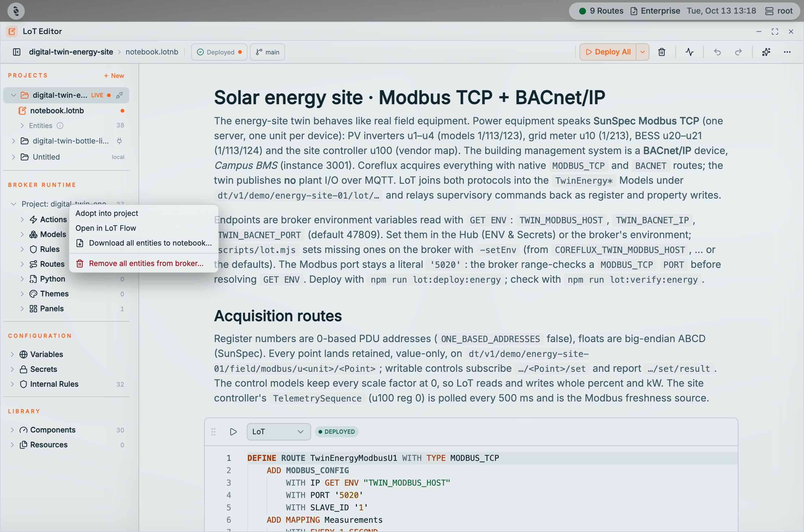Click the digital-twin-energy-site breadcrumb

pyautogui.click(x=71, y=52)
